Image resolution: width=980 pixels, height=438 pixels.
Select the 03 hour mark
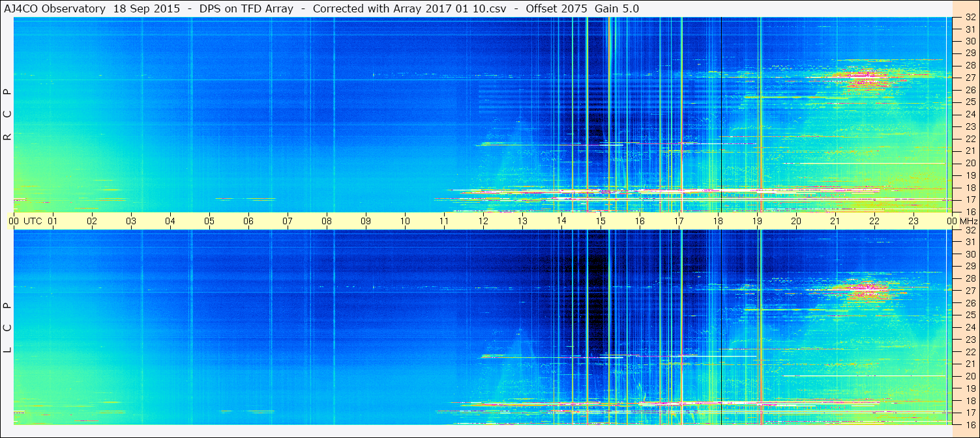(131, 222)
